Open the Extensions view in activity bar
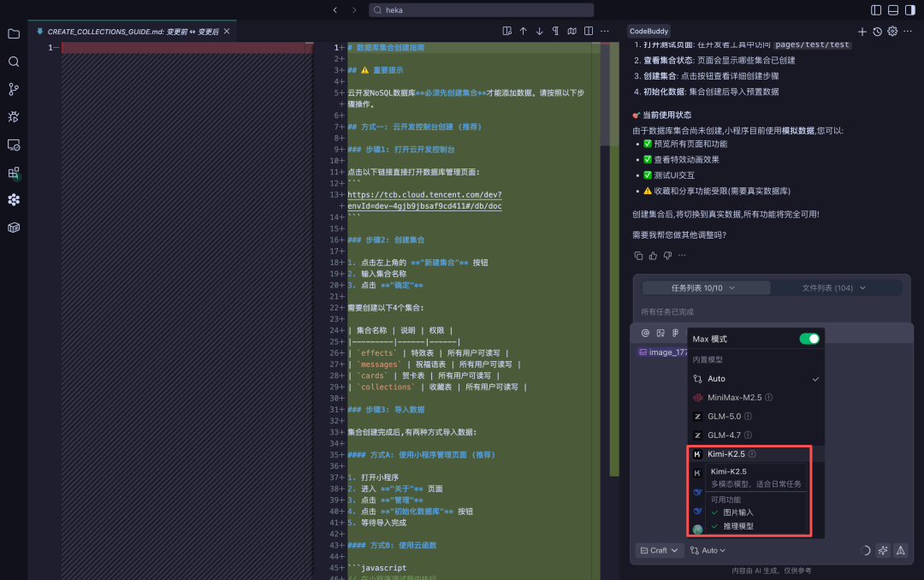This screenshot has width=924, height=580. (x=14, y=172)
